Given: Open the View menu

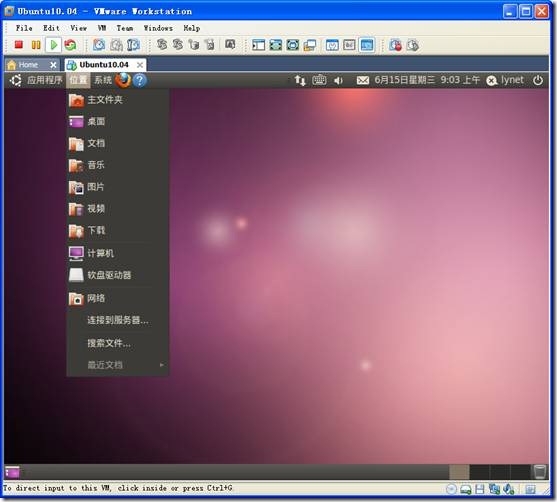Looking at the screenshot, I should (x=78, y=28).
